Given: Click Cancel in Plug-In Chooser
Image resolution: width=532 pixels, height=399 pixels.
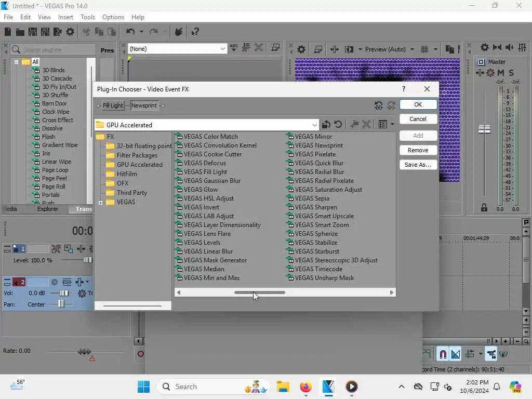Looking at the screenshot, I should [x=418, y=119].
